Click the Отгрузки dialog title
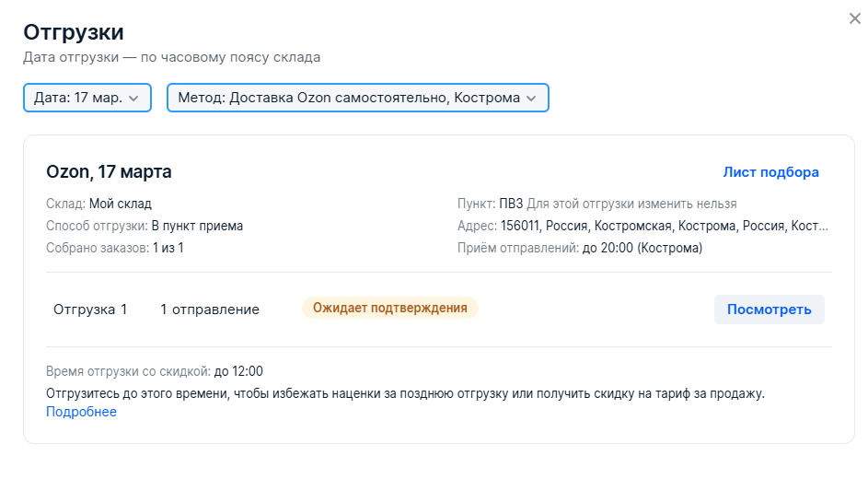This screenshot has height=479, width=868. (x=74, y=32)
